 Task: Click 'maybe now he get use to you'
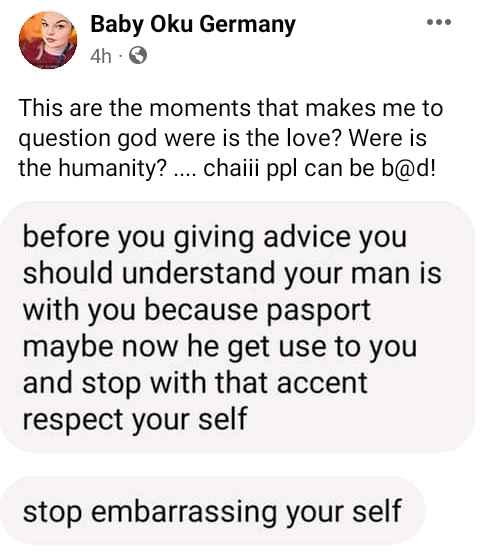[x=220, y=348]
